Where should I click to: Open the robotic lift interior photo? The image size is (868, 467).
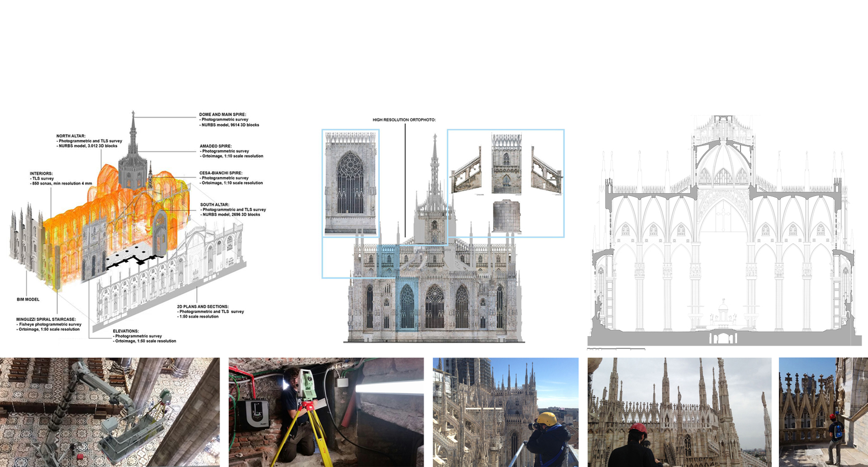click(110, 412)
